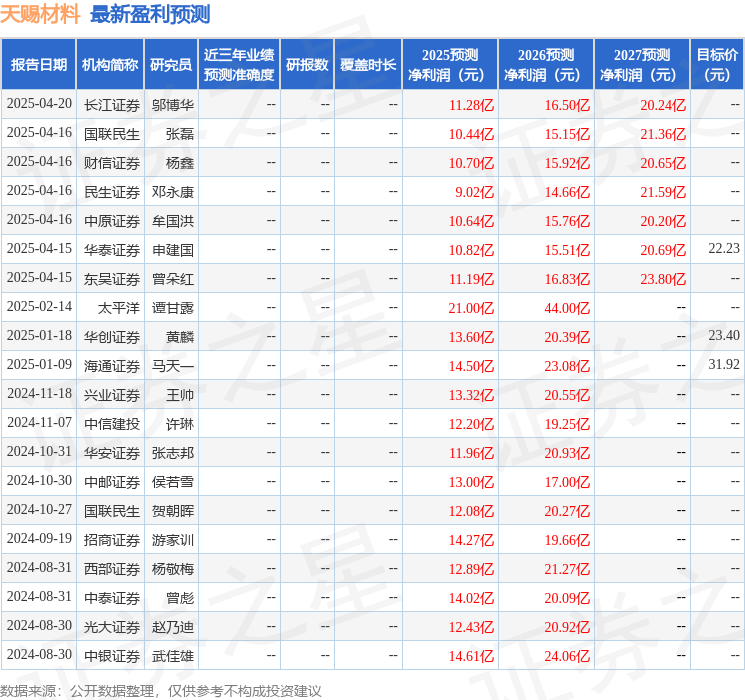
Task: Click the 天赐材料 stock name title
Action: 40,14
